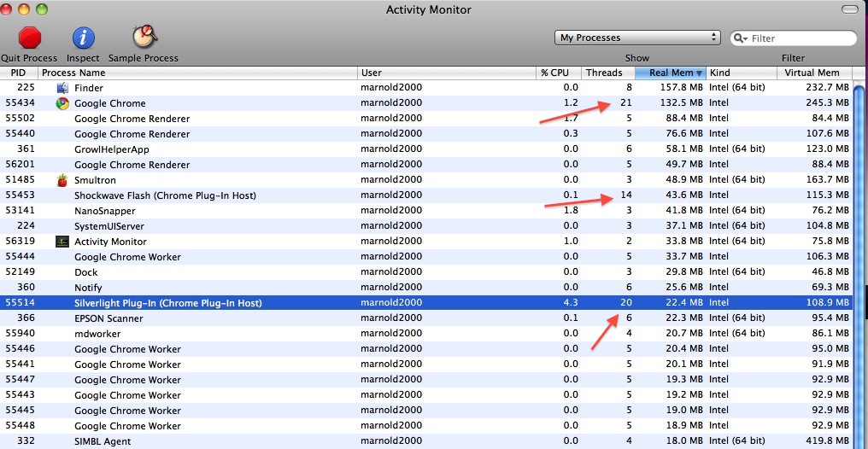Screen dimensions: 868x449
Task: Open the Inspect info icon
Action: 83,38
